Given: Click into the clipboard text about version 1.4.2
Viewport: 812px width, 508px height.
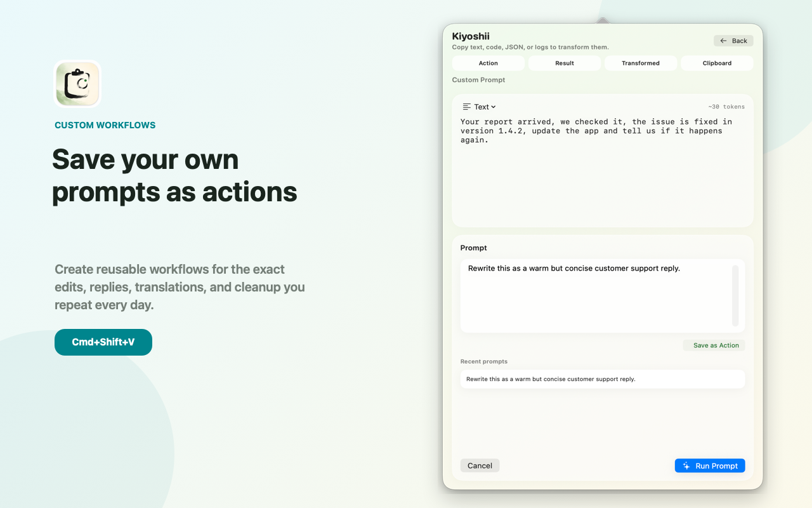Looking at the screenshot, I should tap(596, 131).
